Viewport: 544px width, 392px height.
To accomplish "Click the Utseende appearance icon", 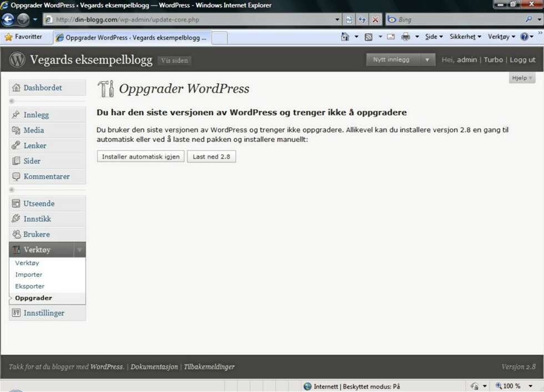I will (x=16, y=203).
